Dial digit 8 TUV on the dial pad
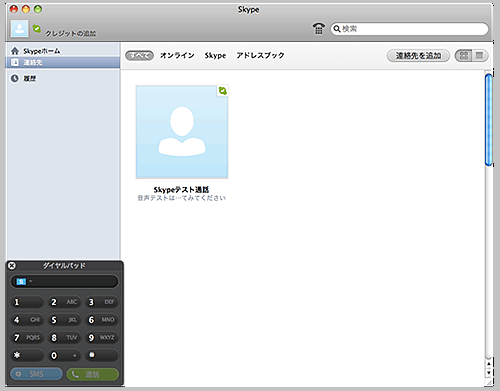The height and width of the screenshot is (391, 500). (x=64, y=338)
